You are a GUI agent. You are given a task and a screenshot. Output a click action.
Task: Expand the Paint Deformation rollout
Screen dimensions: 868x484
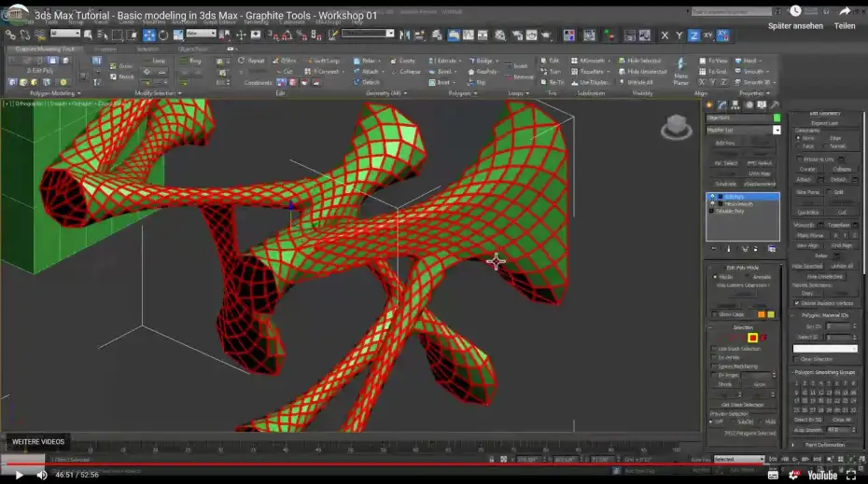click(824, 445)
